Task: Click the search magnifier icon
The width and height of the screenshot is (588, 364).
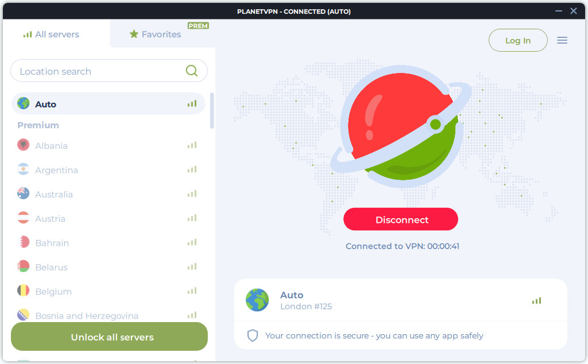Action: pos(192,71)
